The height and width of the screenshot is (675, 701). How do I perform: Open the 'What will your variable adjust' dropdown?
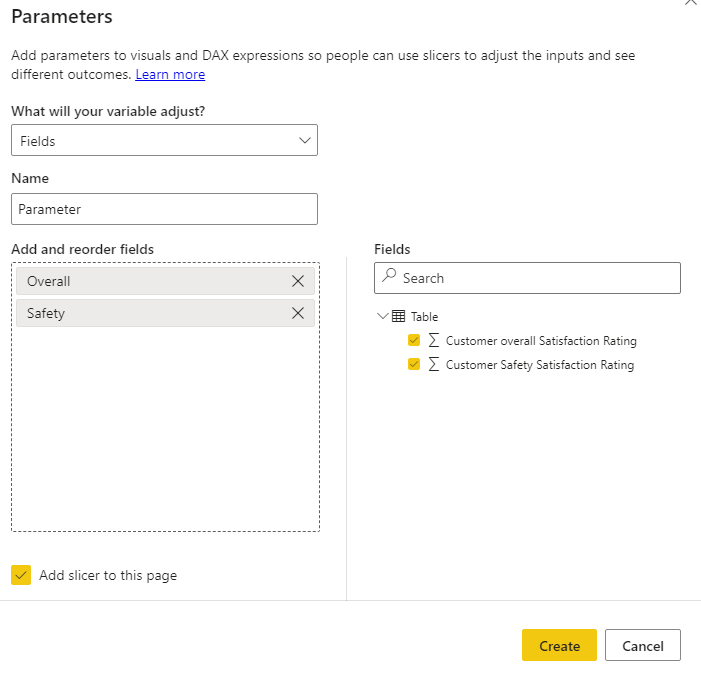[165, 140]
